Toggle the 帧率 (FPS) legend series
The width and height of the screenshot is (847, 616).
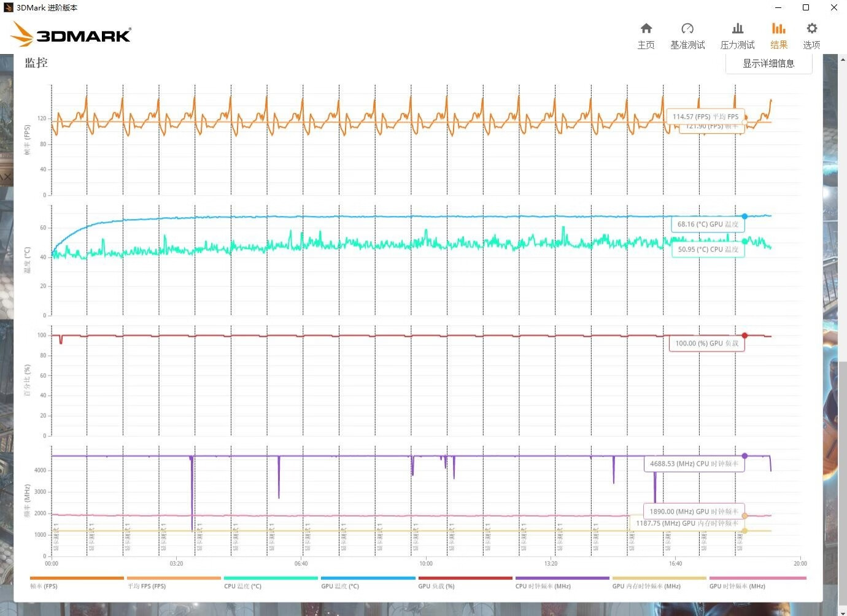point(76,582)
